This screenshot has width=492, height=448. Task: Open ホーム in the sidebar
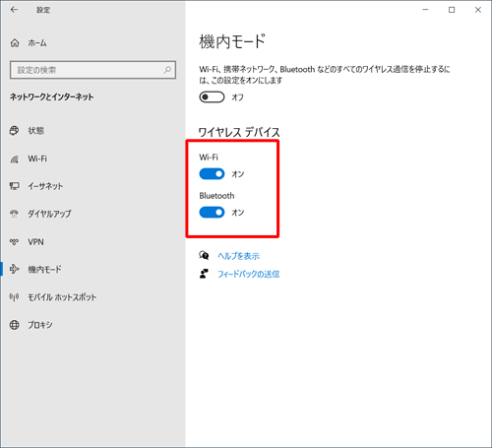coord(37,43)
